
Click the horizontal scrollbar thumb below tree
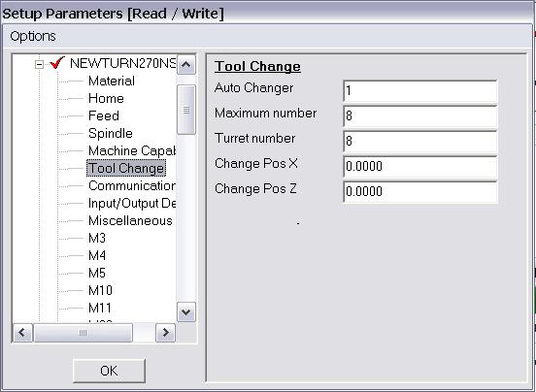84,333
